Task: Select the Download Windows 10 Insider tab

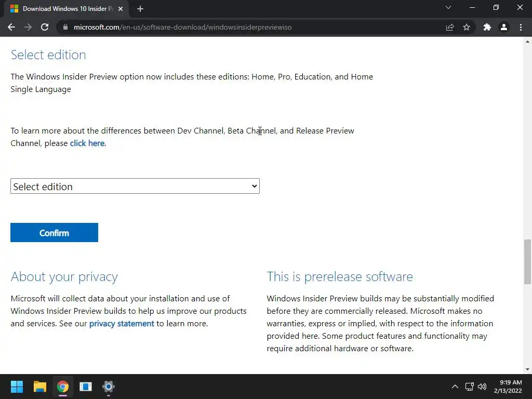Action: 66,9
